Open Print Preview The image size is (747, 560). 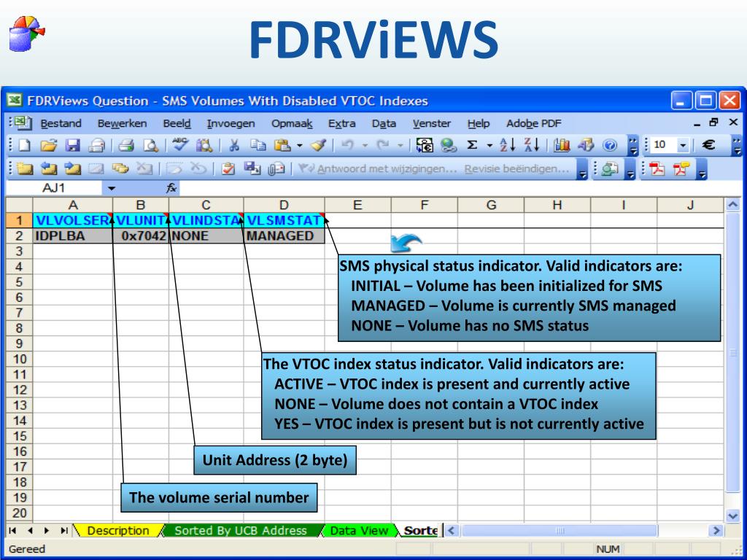pos(150,145)
